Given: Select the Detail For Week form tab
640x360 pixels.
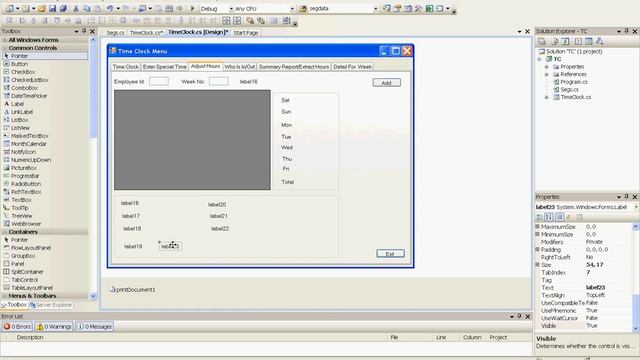Looking at the screenshot, I should coord(352,67).
